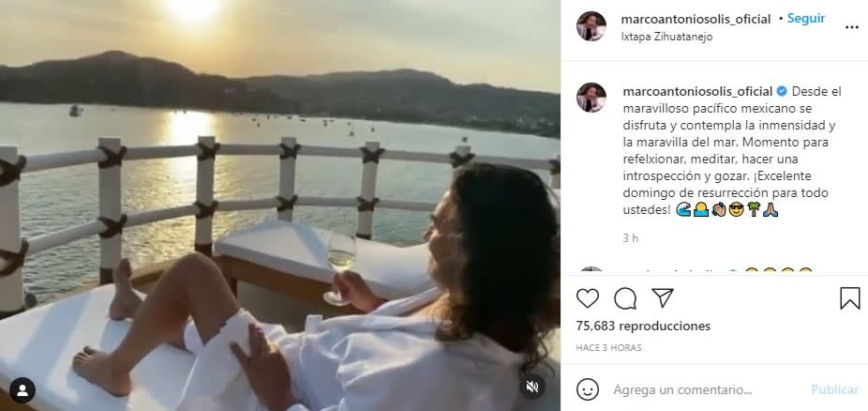Open profile picture in post header
Screen dimensions: 868x411
591,26
